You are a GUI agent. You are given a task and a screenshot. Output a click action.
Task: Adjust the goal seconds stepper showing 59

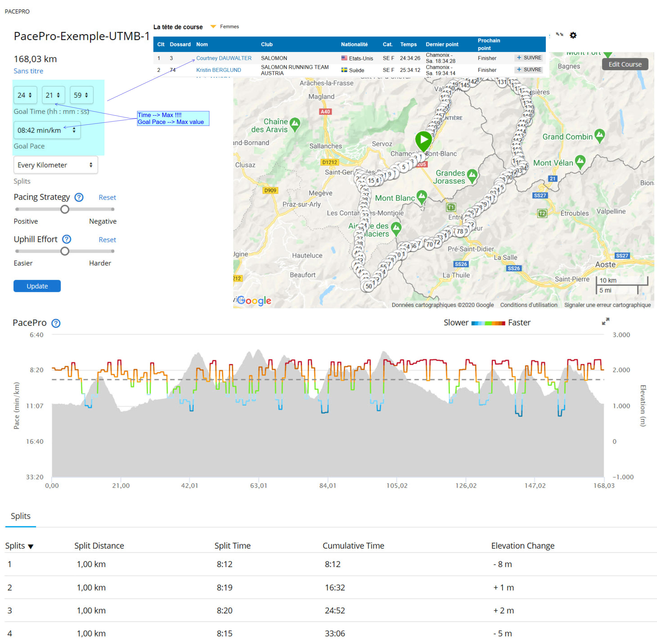81,95
